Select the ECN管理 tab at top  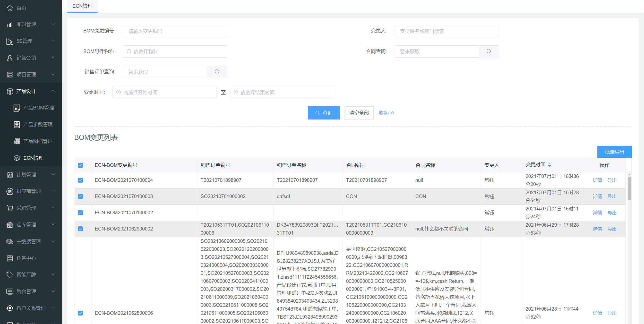tap(82, 6)
